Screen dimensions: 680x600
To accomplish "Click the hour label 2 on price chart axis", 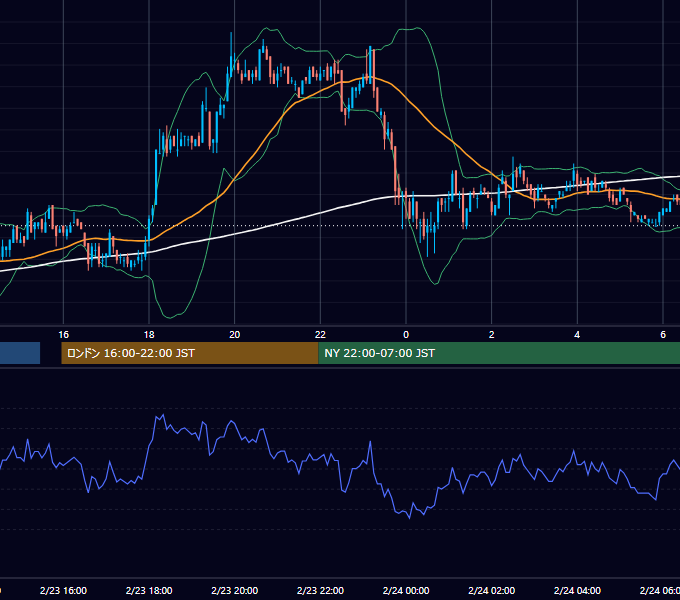I will click(491, 335).
